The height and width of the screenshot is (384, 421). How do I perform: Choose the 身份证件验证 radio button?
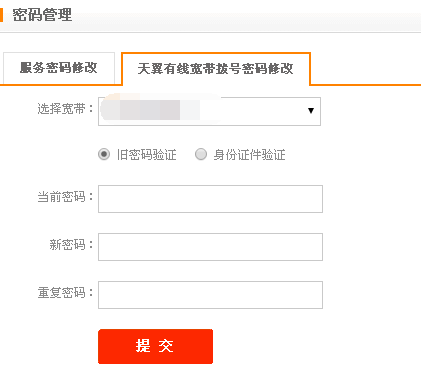pyautogui.click(x=201, y=154)
